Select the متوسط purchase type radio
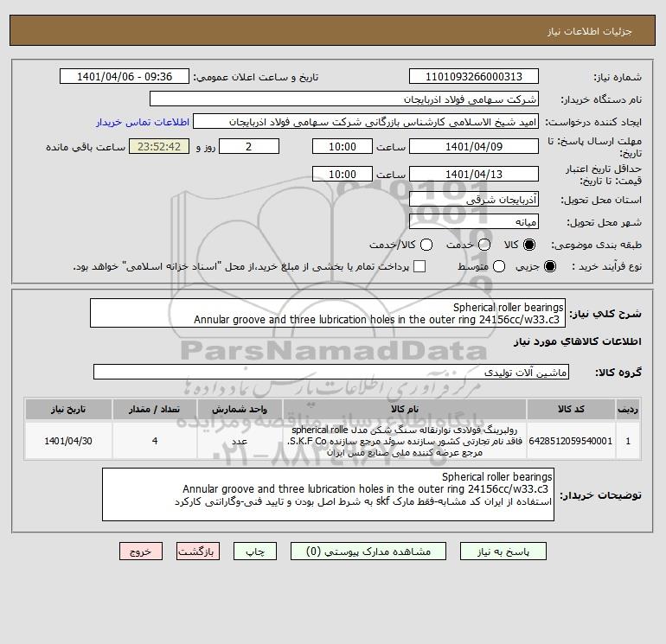The height and width of the screenshot is (644, 666). [x=499, y=266]
